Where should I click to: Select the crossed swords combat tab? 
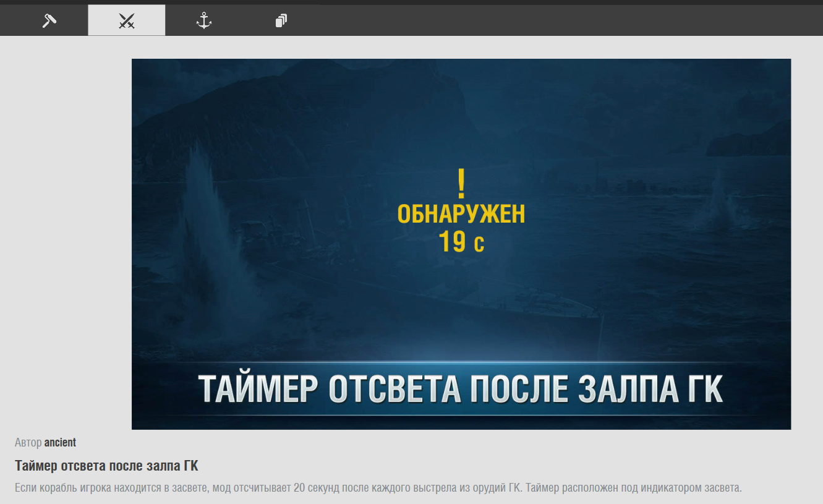127,21
